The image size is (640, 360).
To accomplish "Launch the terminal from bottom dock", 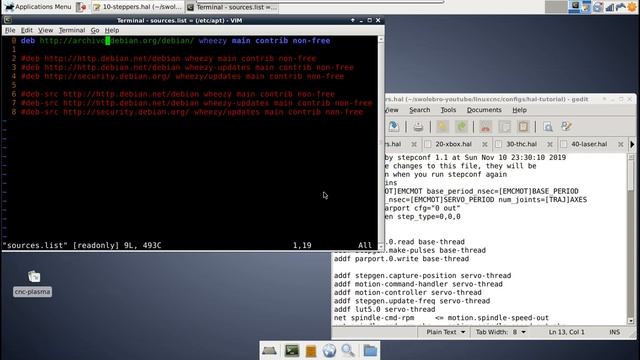I will (291, 351).
